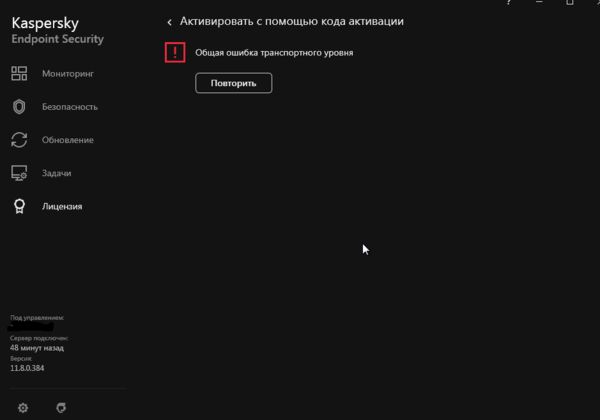Open the Обновление refresh arrows icon
This screenshot has width=600, height=420.
click(x=19, y=140)
